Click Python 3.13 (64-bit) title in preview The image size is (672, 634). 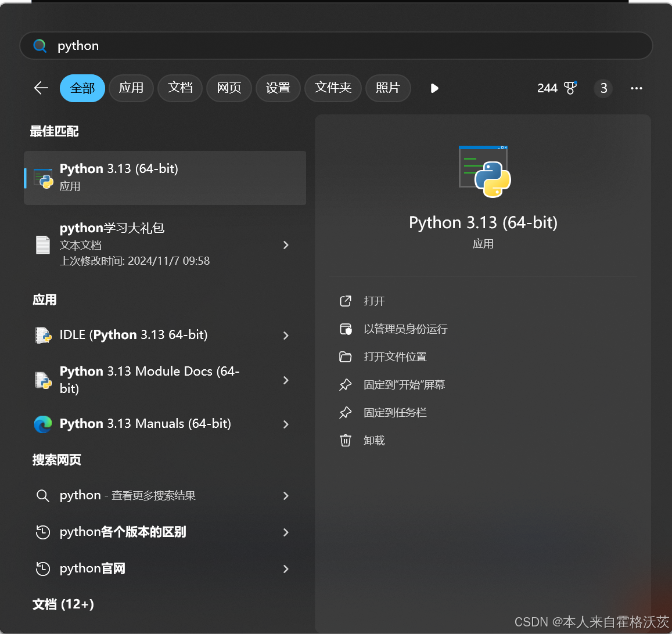coord(483,223)
